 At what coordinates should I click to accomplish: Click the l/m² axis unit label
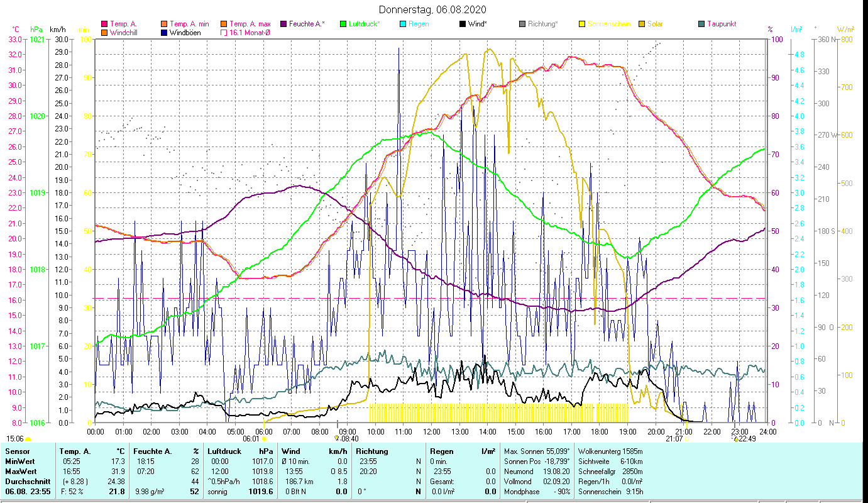(796, 30)
